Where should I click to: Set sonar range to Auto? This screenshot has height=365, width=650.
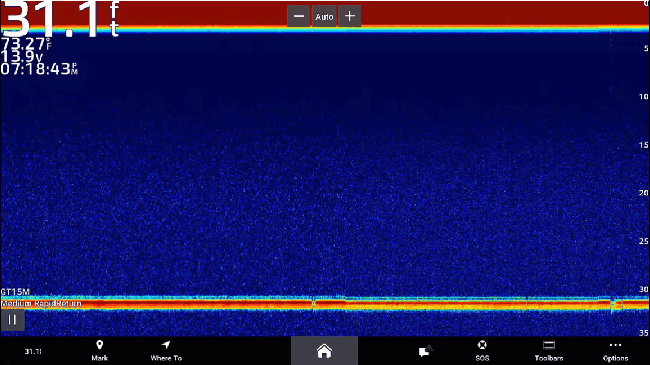click(x=324, y=17)
